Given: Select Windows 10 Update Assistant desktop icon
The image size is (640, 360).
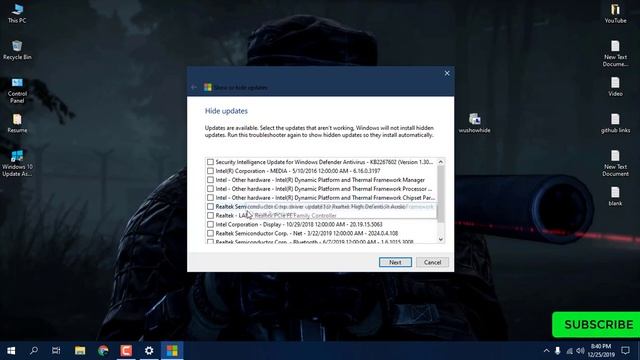Looking at the screenshot, I should point(17,163).
